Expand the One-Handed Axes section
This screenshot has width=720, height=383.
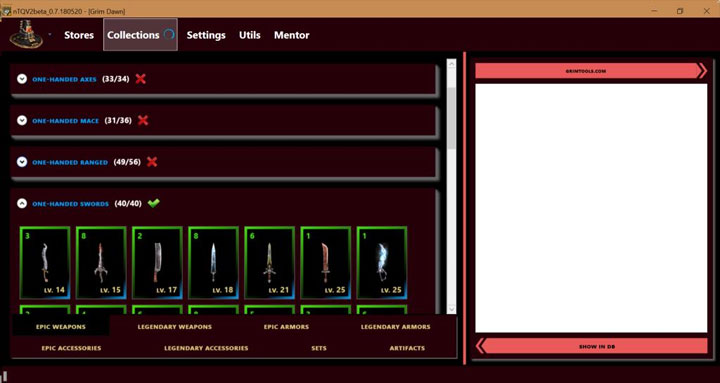click(22, 79)
